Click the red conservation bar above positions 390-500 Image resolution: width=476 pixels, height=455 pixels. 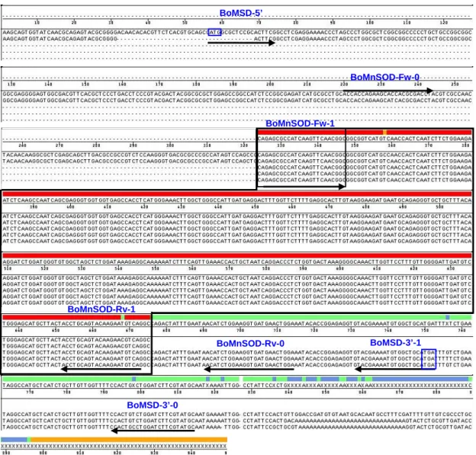click(x=237, y=194)
